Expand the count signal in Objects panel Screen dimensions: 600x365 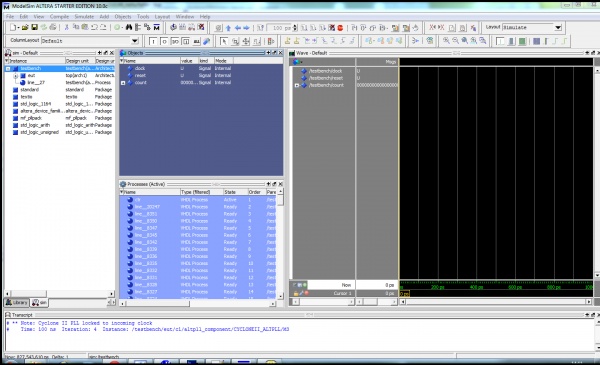point(123,83)
